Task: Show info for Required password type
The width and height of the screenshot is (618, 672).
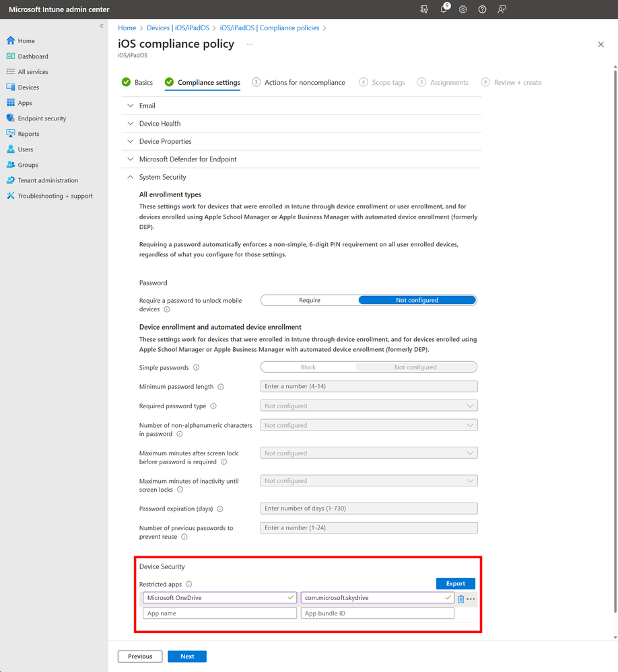Action: point(213,406)
